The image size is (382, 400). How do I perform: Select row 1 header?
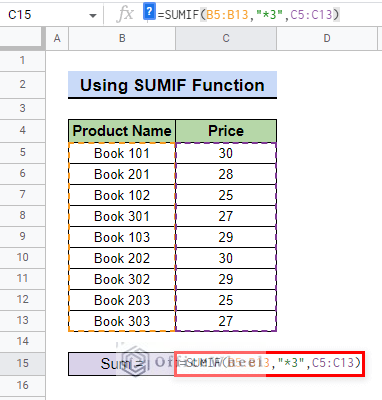[x=22, y=60]
